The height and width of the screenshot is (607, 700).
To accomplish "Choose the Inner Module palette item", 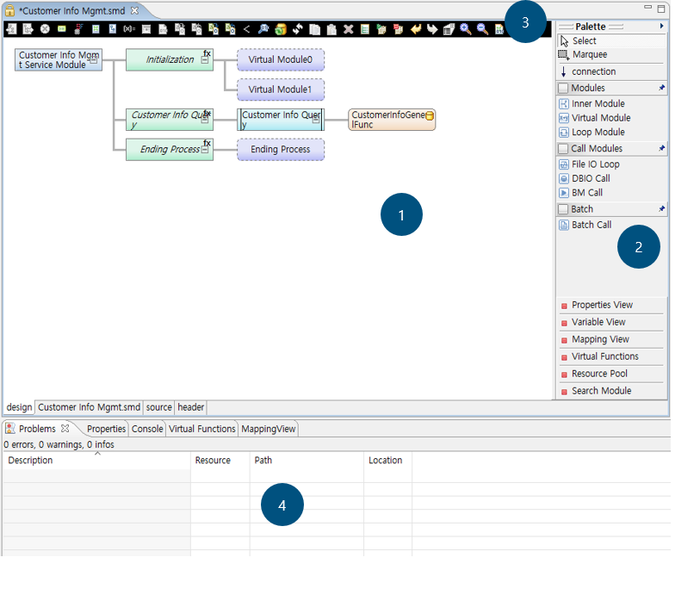I will [598, 103].
